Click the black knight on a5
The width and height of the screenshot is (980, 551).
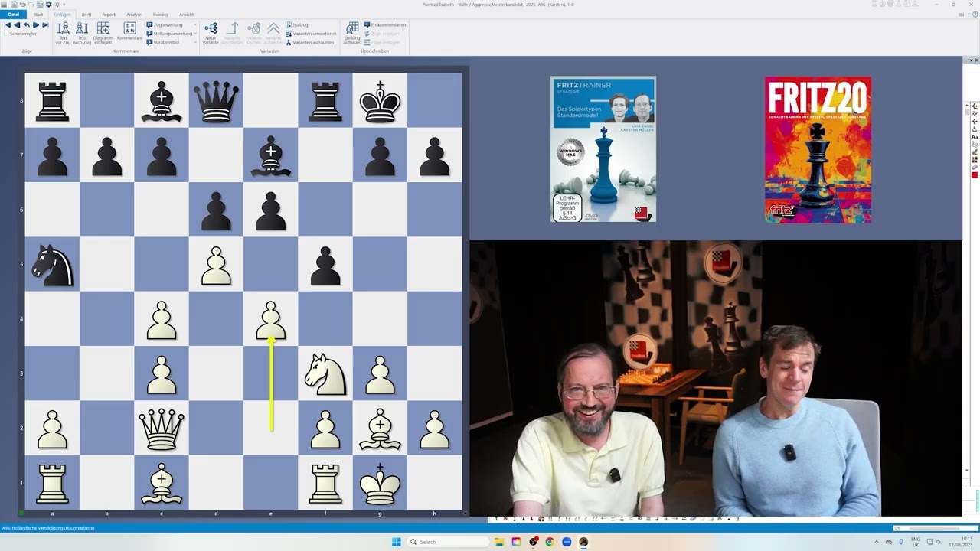(x=52, y=264)
